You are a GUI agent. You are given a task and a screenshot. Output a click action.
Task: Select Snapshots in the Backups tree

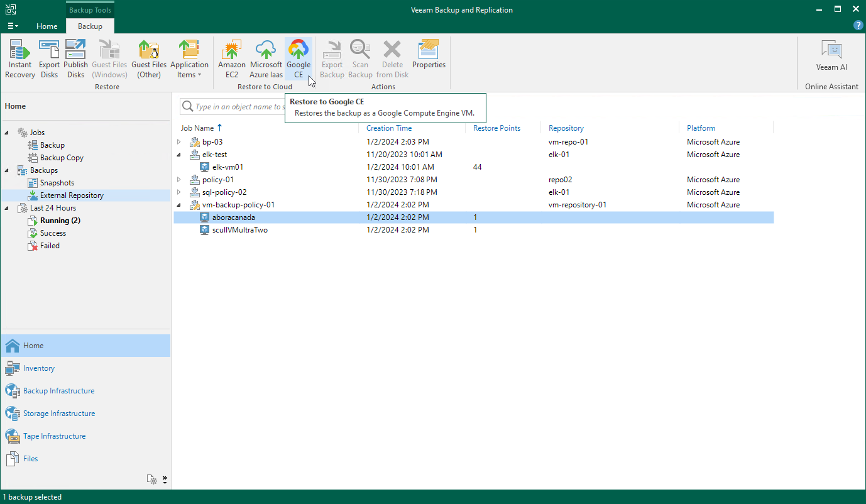[x=57, y=183]
